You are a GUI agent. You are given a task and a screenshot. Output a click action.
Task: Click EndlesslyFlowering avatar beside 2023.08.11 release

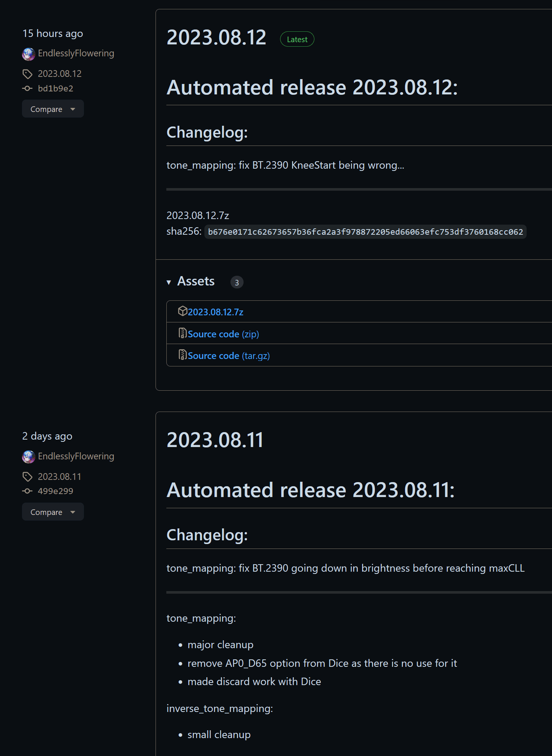pyautogui.click(x=29, y=457)
